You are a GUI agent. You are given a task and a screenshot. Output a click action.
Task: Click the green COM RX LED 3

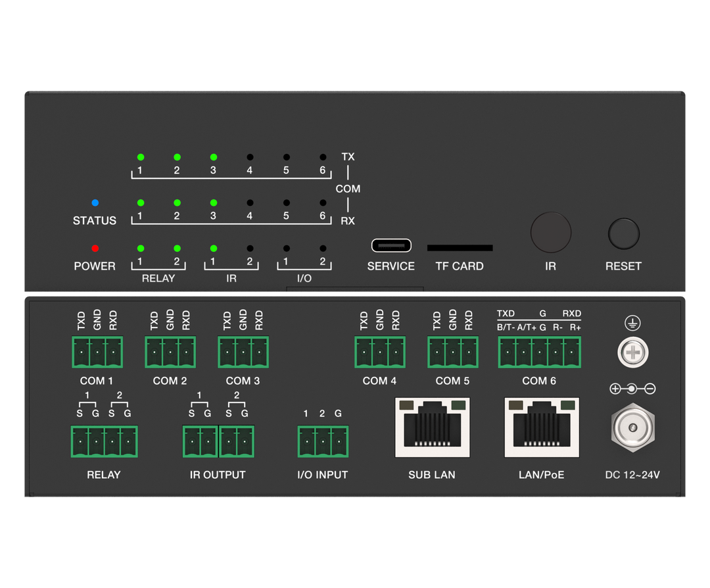point(214,203)
